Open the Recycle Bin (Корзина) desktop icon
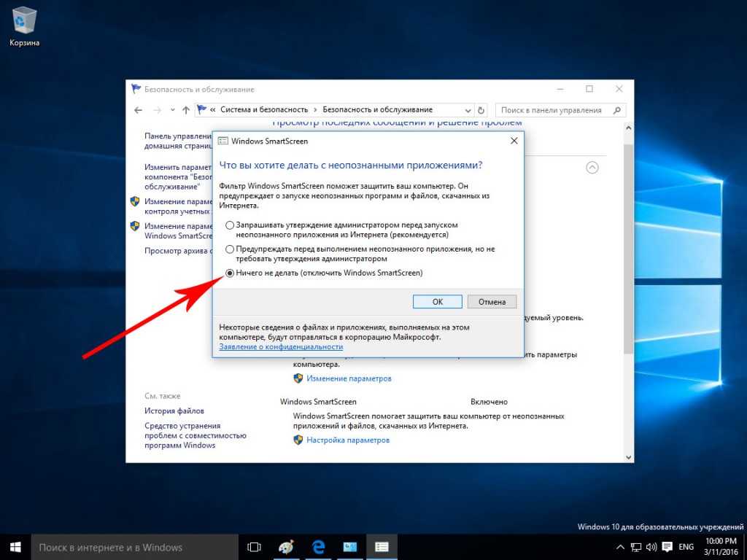The width and height of the screenshot is (747, 560). tap(24, 26)
